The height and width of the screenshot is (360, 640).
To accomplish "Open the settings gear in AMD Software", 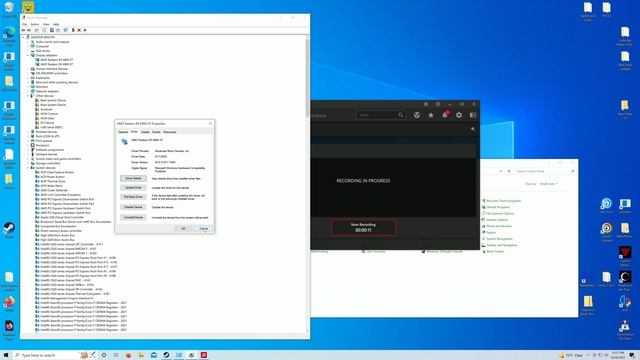I will 459,115.
